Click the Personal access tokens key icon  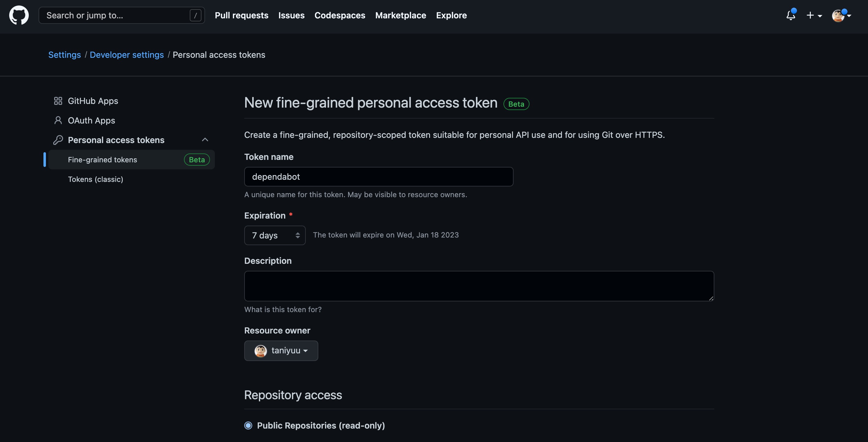[x=58, y=140]
